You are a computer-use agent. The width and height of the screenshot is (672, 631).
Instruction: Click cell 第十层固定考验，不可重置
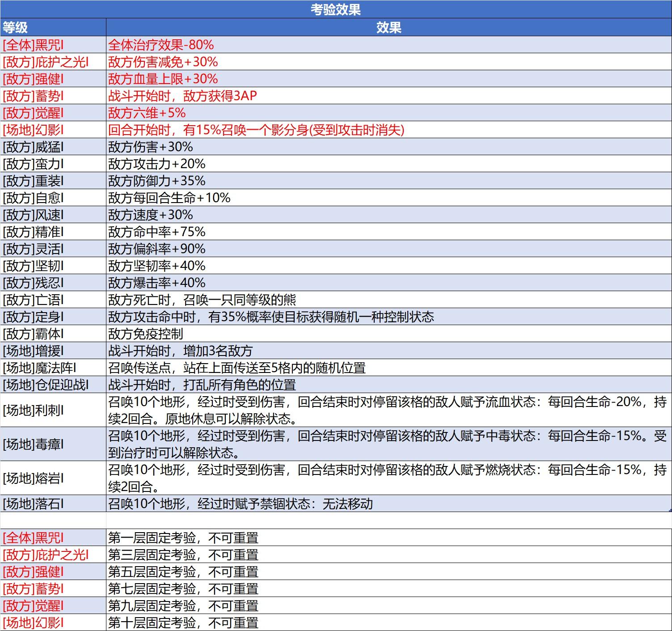point(389,623)
